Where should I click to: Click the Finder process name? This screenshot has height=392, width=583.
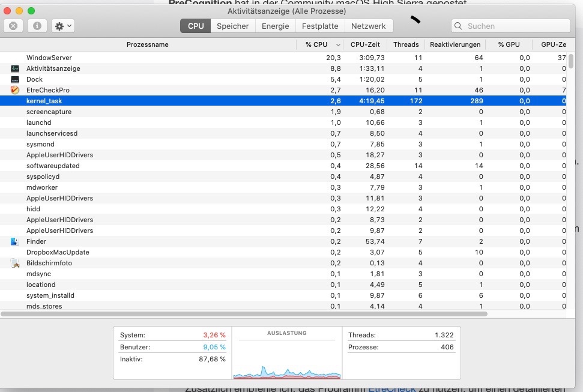36,241
